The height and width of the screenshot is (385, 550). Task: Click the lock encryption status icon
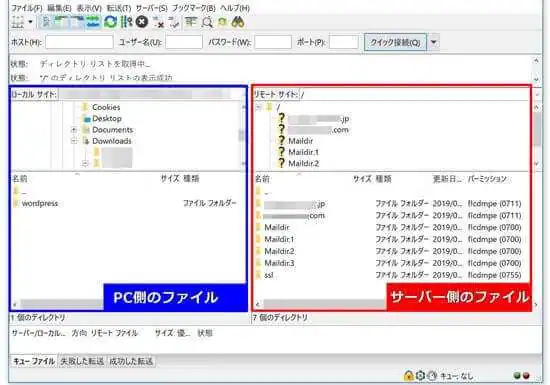[408, 376]
